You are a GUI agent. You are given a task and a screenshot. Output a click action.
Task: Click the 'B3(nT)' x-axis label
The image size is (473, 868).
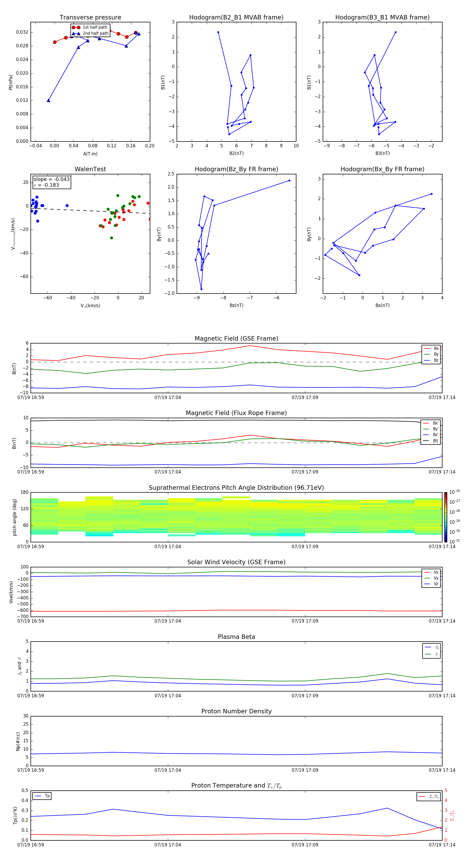pos(382,153)
